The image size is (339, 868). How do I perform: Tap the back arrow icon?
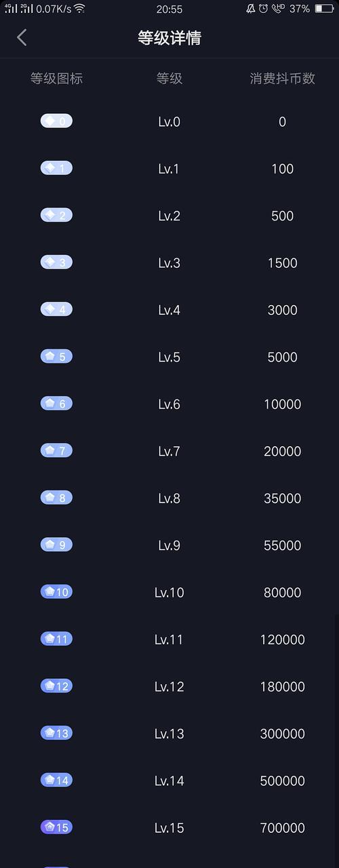(22, 37)
